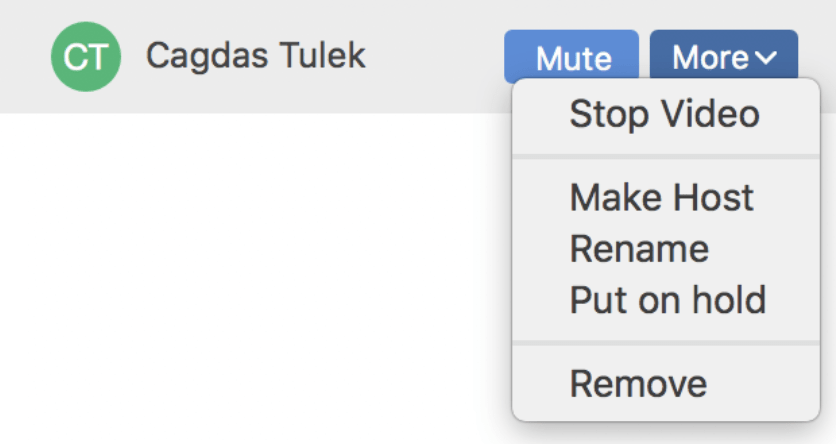
Task: Collapse the More menu using its button
Action: coord(724,58)
